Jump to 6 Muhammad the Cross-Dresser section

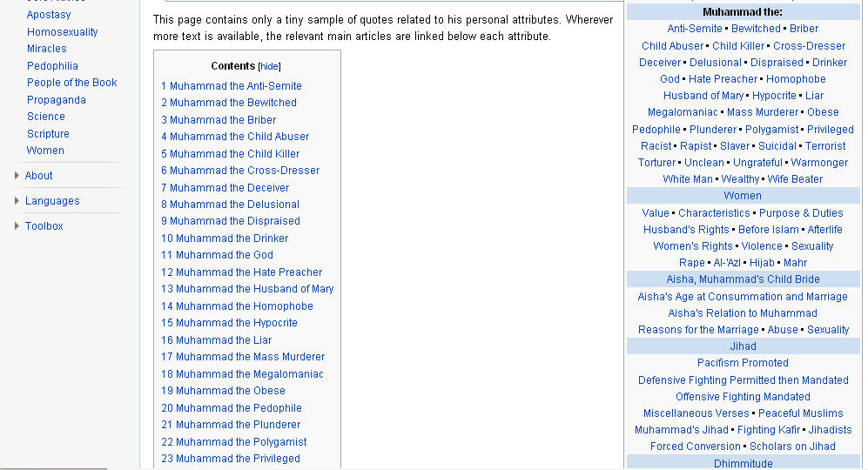pyautogui.click(x=240, y=171)
